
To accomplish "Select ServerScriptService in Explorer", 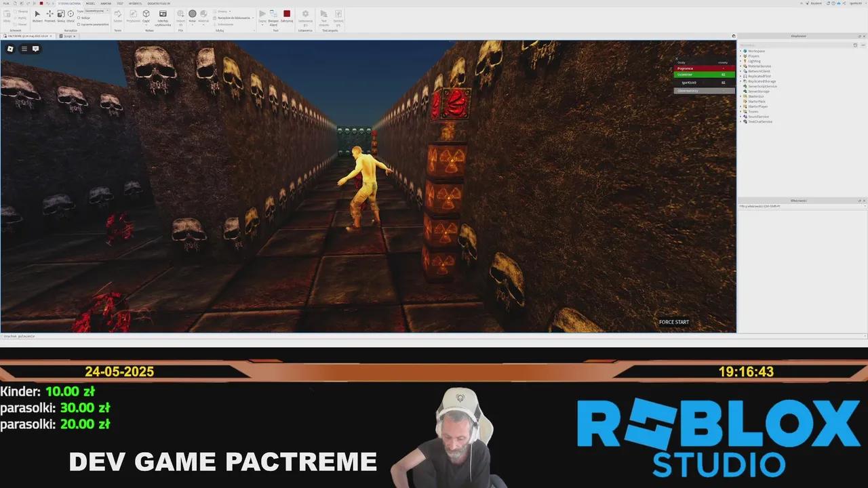I will [x=762, y=86].
